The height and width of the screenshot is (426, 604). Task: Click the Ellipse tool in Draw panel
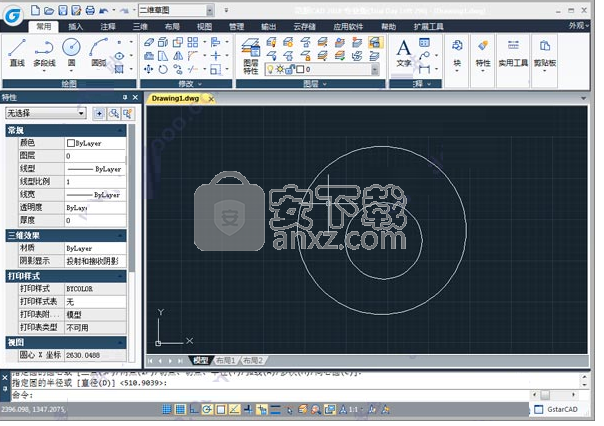click(x=119, y=56)
